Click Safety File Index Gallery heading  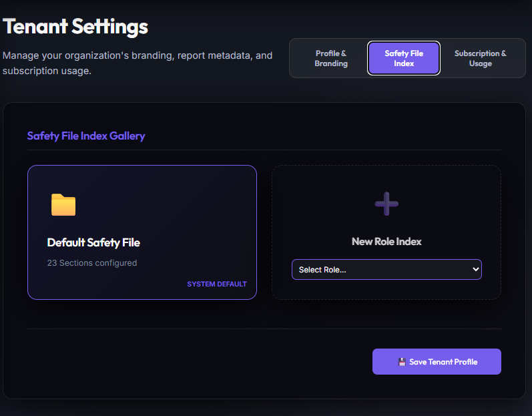[x=86, y=136]
